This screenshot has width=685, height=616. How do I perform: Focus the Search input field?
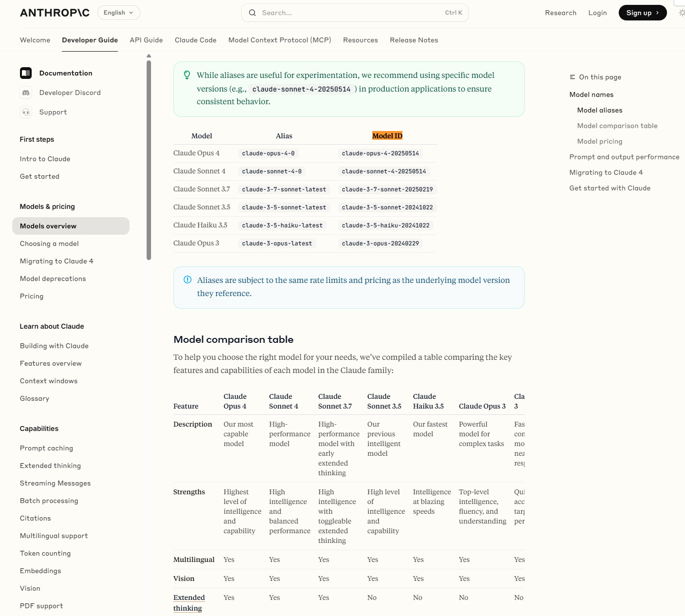[x=355, y=13]
